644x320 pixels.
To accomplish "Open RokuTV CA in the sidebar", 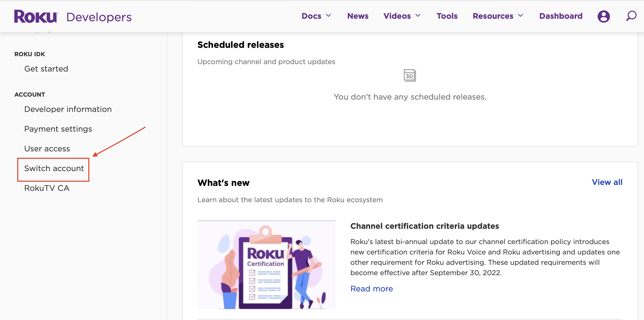I will pyautogui.click(x=47, y=188).
